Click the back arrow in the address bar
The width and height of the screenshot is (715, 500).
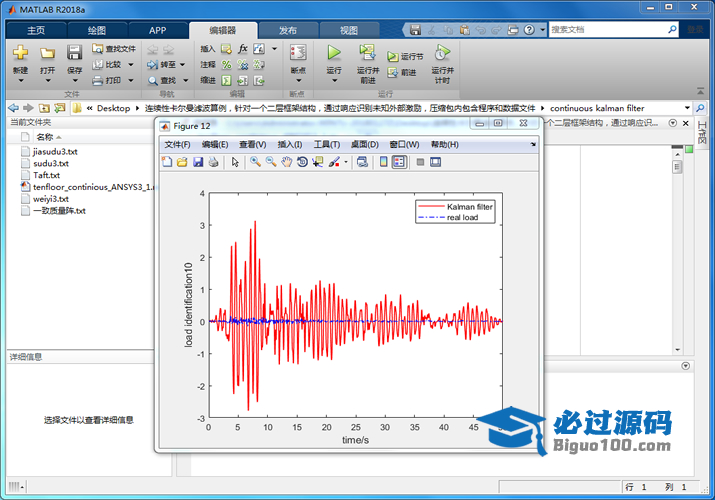point(14,108)
